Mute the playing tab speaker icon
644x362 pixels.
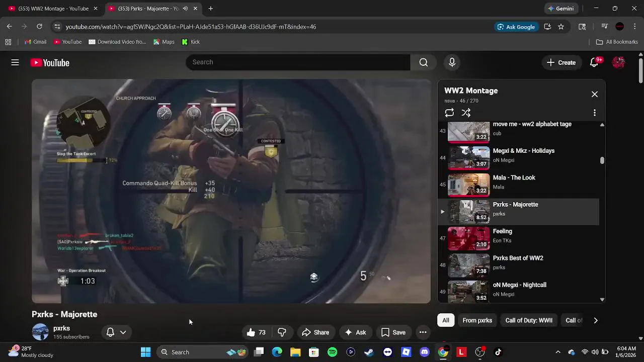pyautogui.click(x=185, y=9)
